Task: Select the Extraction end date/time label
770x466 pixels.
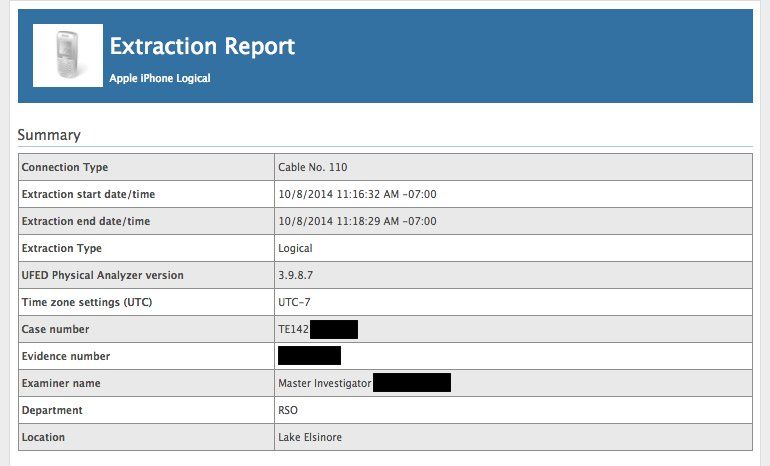Action: 86,221
